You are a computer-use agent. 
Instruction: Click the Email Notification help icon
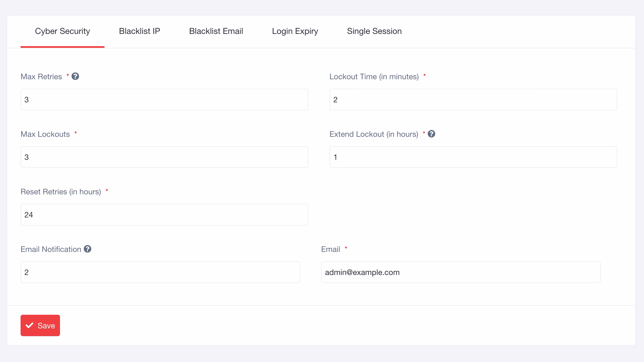[88, 249]
